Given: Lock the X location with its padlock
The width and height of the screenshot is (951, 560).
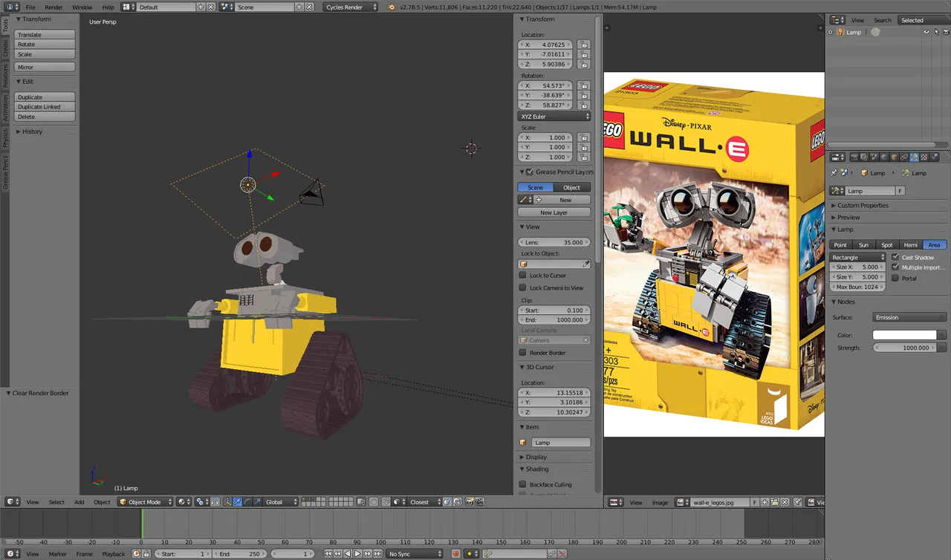Looking at the screenshot, I should click(584, 45).
